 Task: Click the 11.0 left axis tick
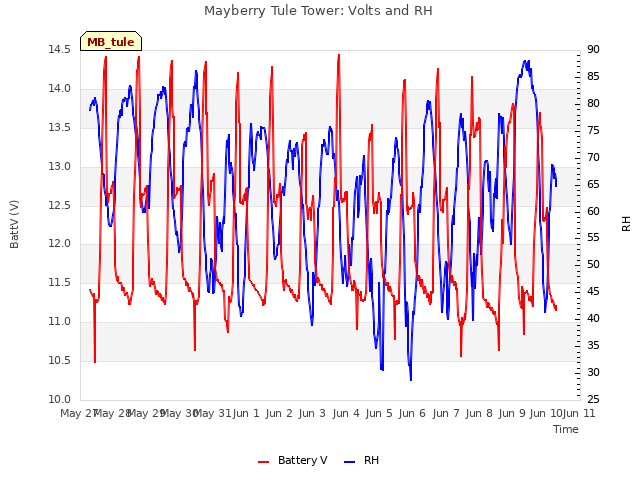[60, 322]
